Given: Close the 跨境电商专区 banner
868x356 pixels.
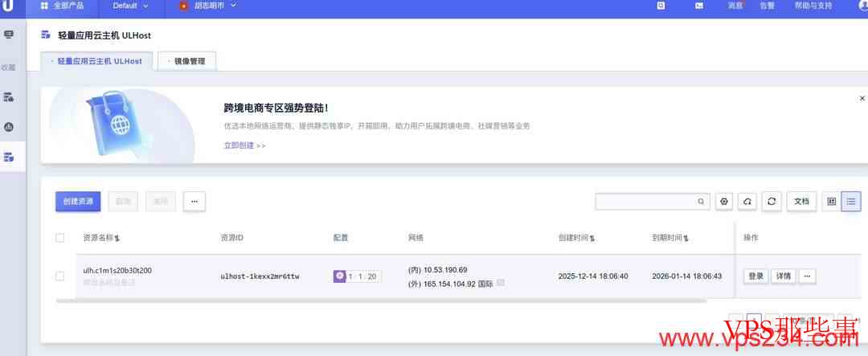Looking at the screenshot, I should point(862,98).
